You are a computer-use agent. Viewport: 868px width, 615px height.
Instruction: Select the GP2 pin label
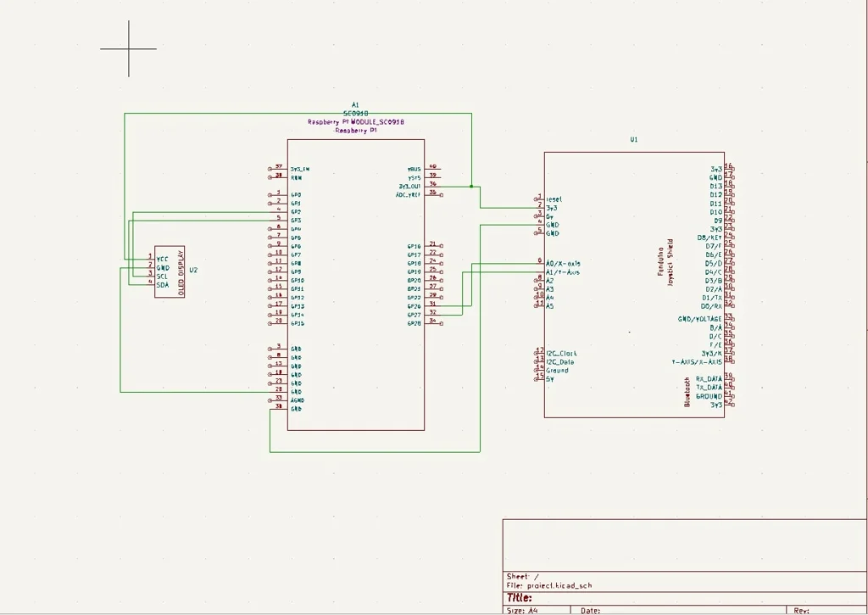296,212
